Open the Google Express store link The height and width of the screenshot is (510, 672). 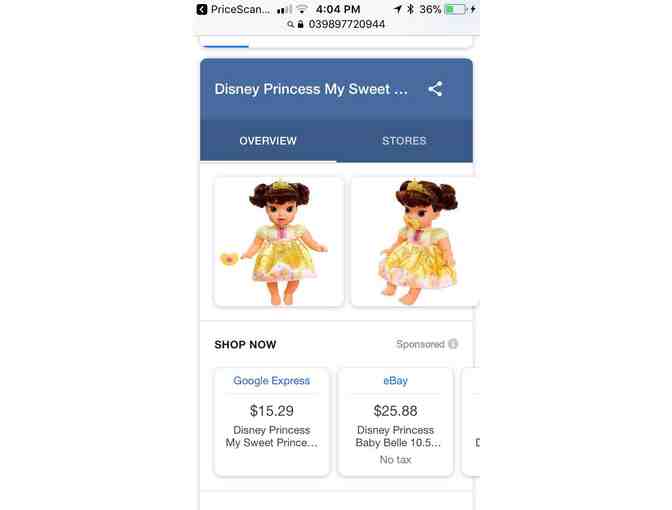(272, 381)
